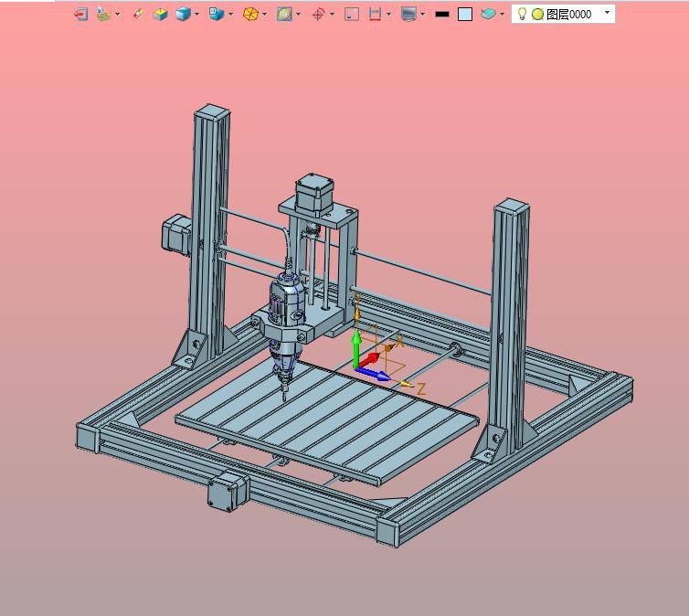
Task: Expand the dimension tool dropdown arrow
Action: click(x=389, y=15)
